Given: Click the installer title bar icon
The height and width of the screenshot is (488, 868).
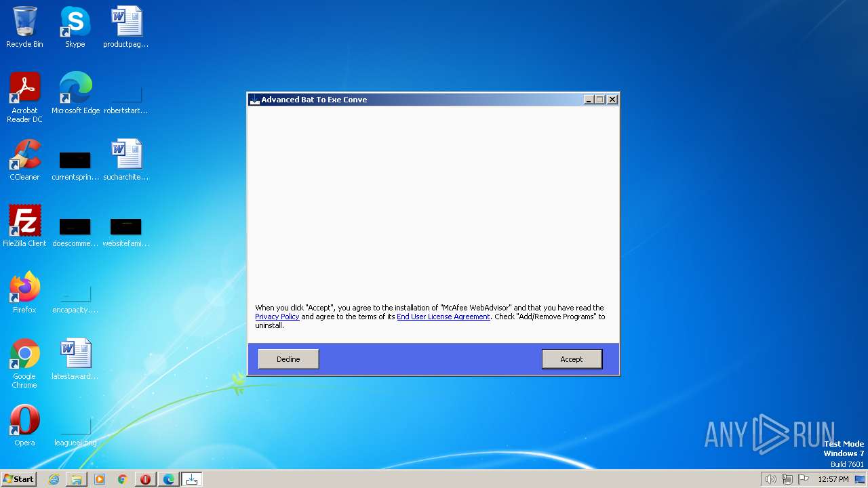Looking at the screenshot, I should 255,100.
